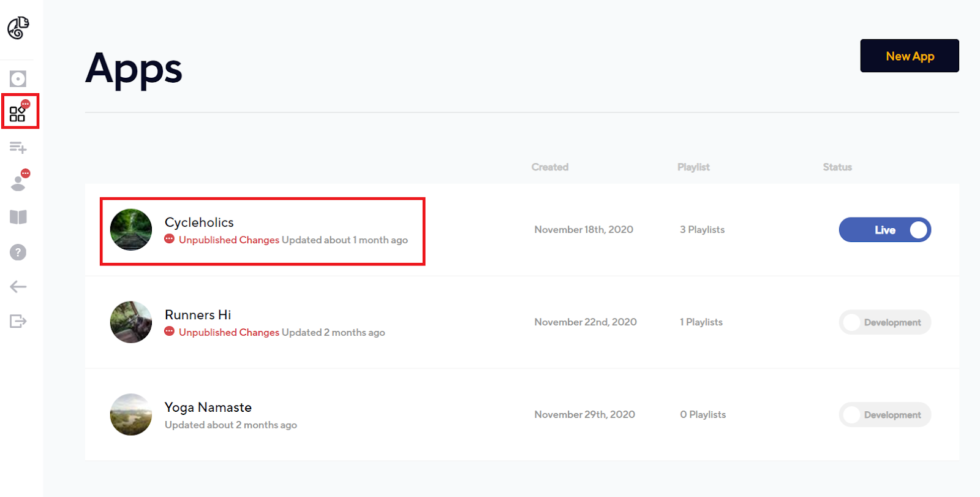Image resolution: width=980 pixels, height=497 pixels.
Task: Open the help question mark icon
Action: (18, 252)
